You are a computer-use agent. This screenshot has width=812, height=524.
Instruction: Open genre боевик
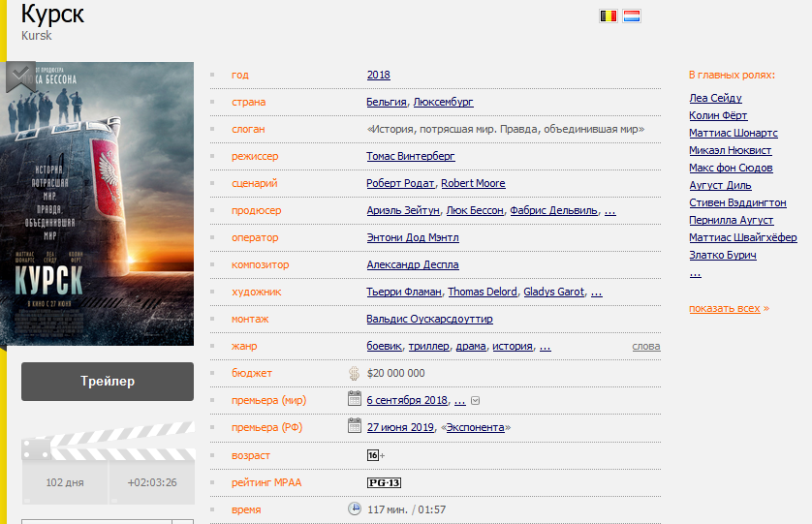point(385,346)
